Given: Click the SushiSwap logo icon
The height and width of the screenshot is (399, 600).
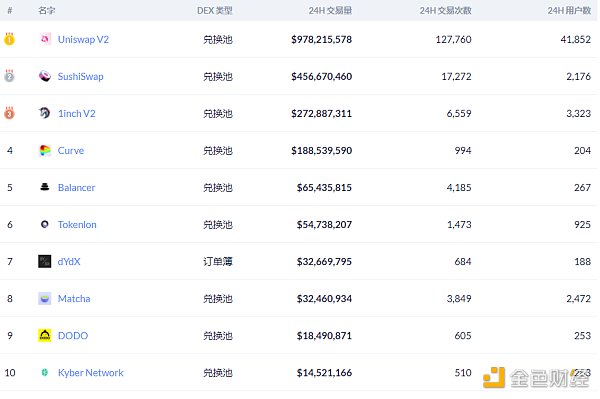Looking at the screenshot, I should coord(45,76).
